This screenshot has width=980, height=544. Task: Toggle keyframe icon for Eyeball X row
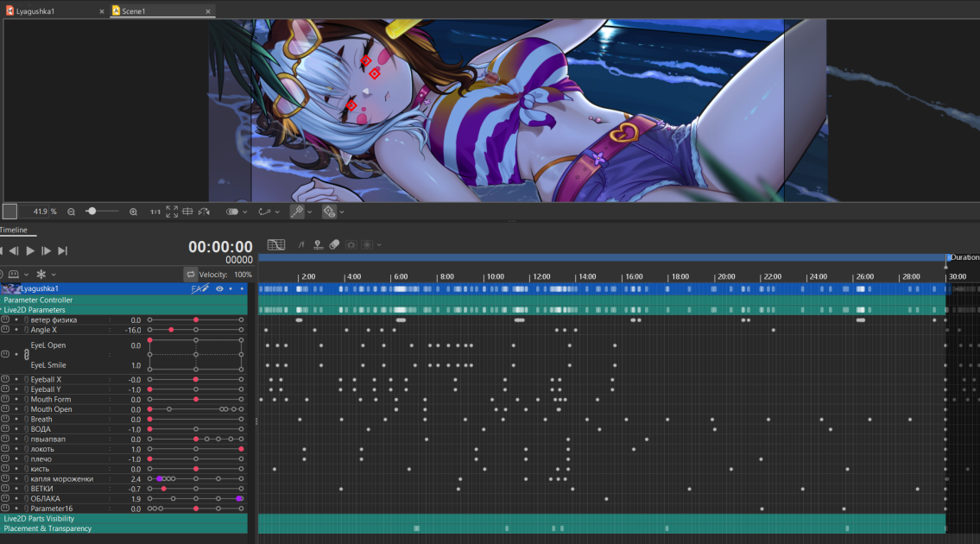tap(5, 379)
